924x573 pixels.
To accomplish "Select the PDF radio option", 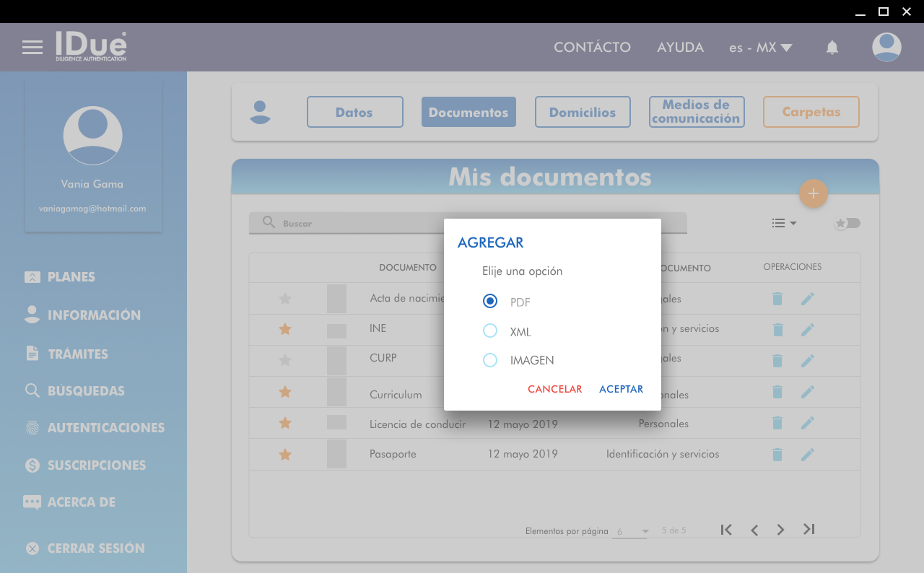I will 490,302.
